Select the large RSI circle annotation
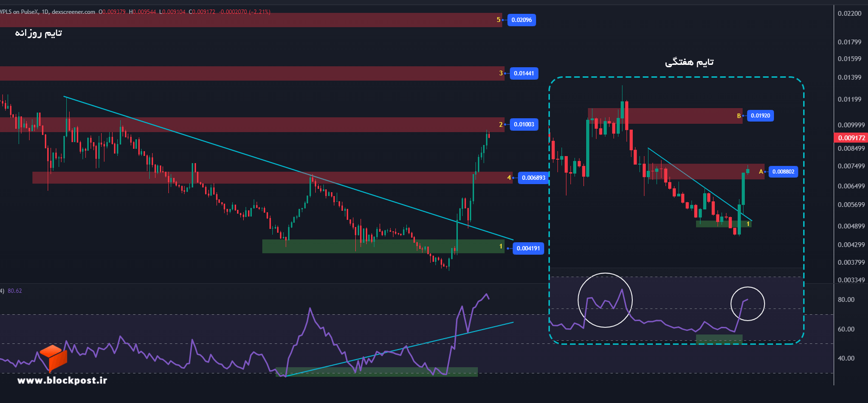 605,300
